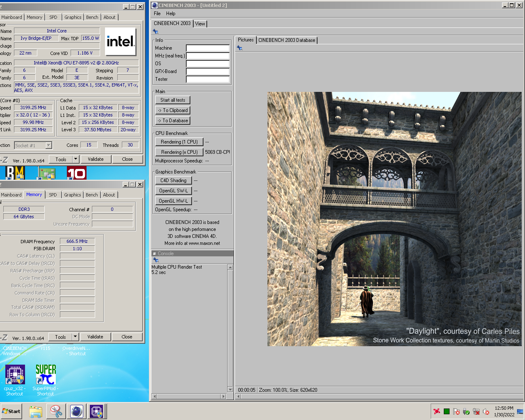
Task: Click the GFX-Board input field
Action: 208,71
